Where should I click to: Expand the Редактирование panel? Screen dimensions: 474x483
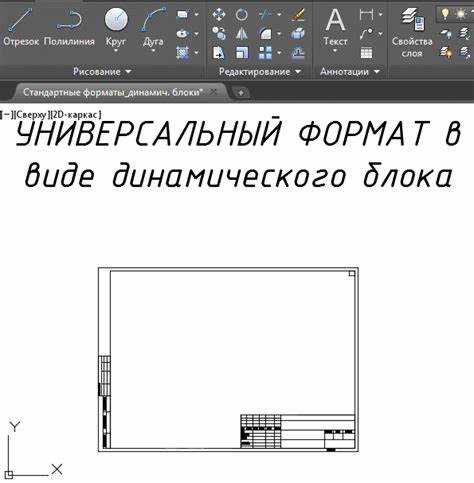[260, 71]
